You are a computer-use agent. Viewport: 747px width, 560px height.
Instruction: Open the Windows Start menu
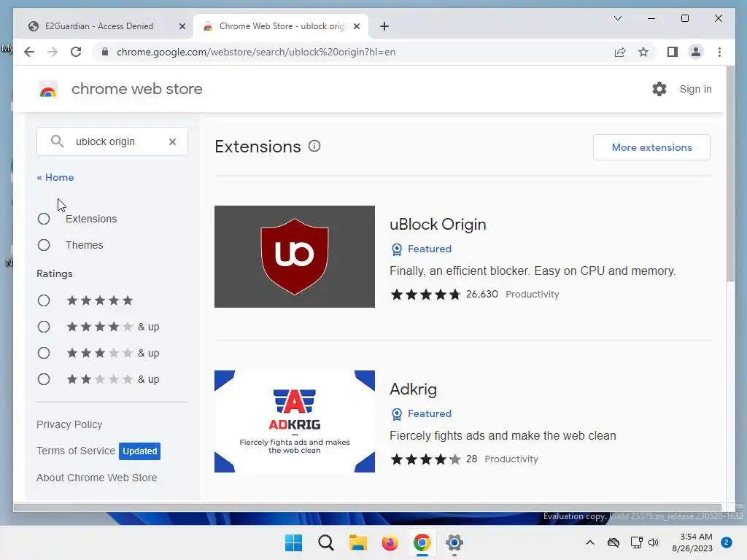coord(293,542)
